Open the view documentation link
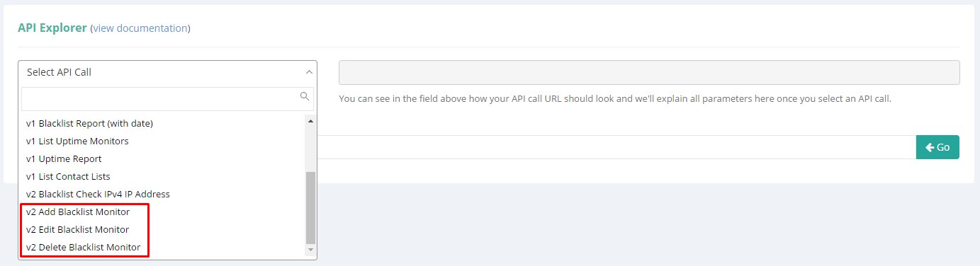Screen dimensions: 980x266 pos(140,28)
